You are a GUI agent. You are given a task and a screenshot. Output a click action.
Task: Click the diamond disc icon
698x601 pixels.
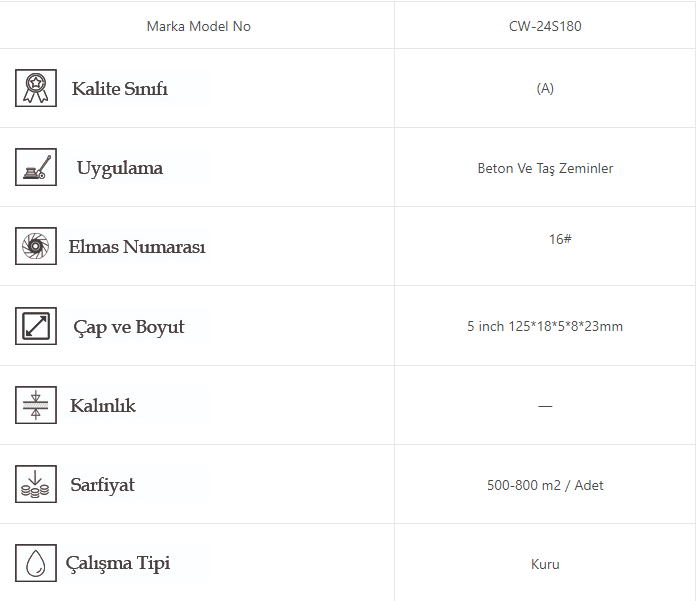point(36,246)
